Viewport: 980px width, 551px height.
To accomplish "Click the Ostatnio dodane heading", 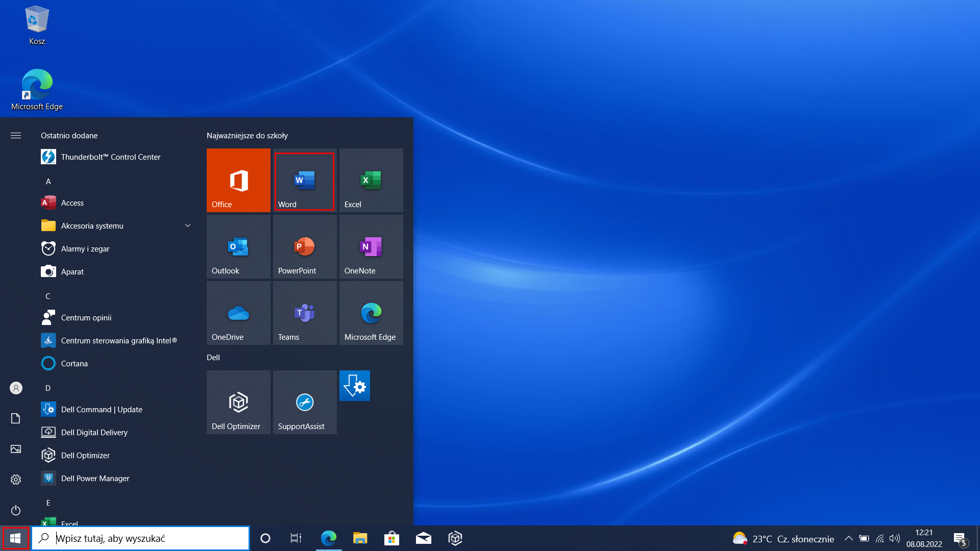I will [x=69, y=135].
